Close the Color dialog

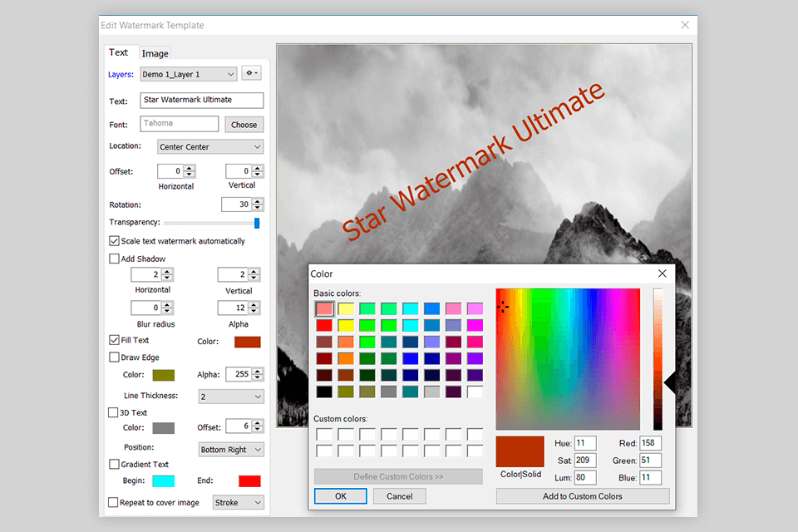(663, 273)
